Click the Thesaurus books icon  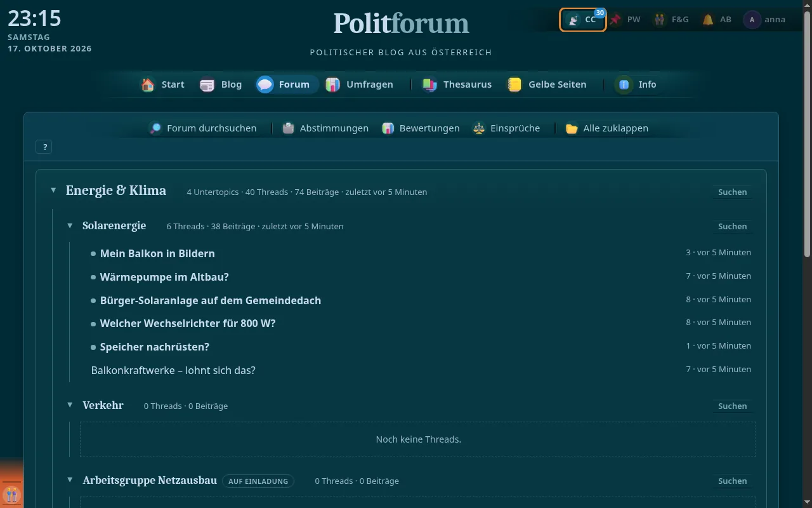(430, 84)
